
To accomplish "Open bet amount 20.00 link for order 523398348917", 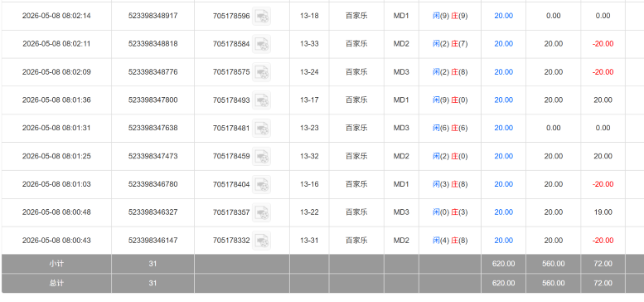I will [503, 16].
